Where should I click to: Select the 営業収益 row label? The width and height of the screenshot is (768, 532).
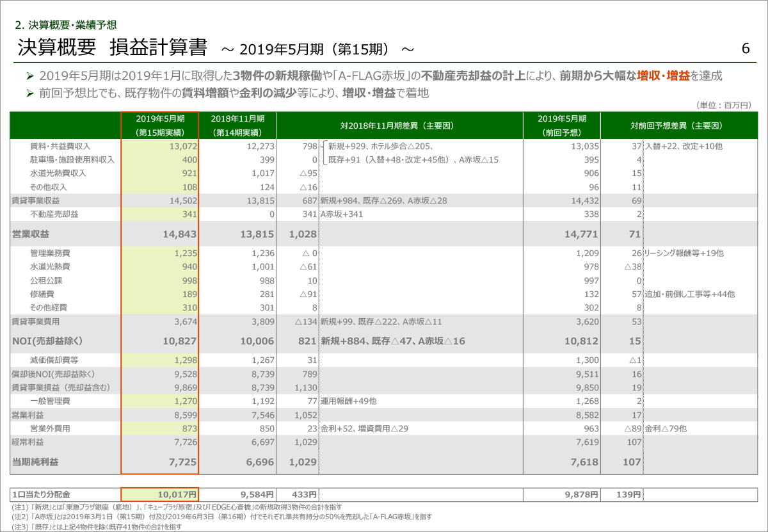pyautogui.click(x=29, y=234)
